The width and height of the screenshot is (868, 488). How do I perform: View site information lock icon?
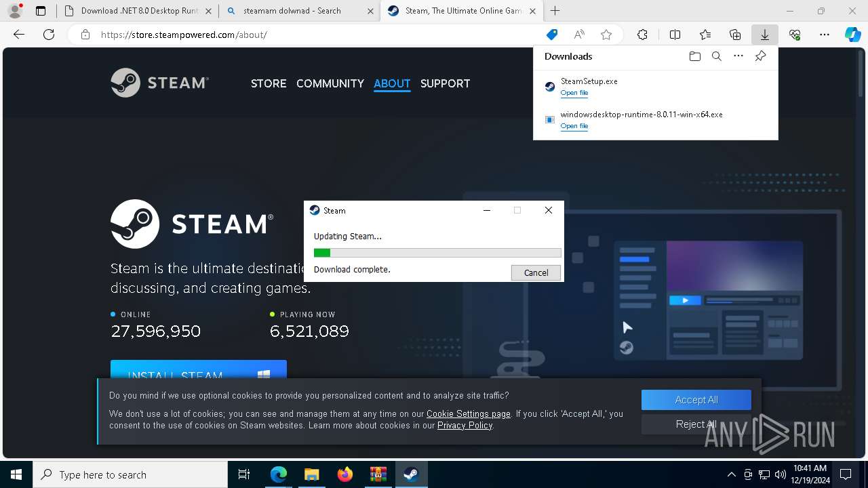click(x=85, y=35)
